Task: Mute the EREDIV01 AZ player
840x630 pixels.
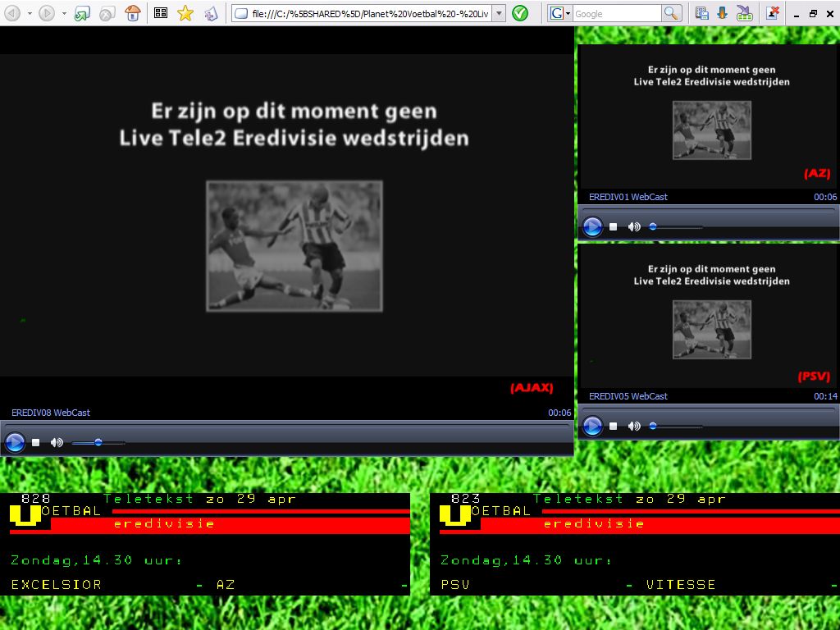Action: pos(634,227)
